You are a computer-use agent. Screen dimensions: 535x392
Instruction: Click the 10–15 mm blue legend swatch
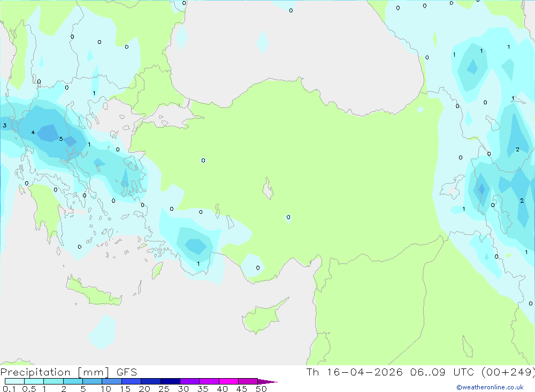tap(112, 381)
